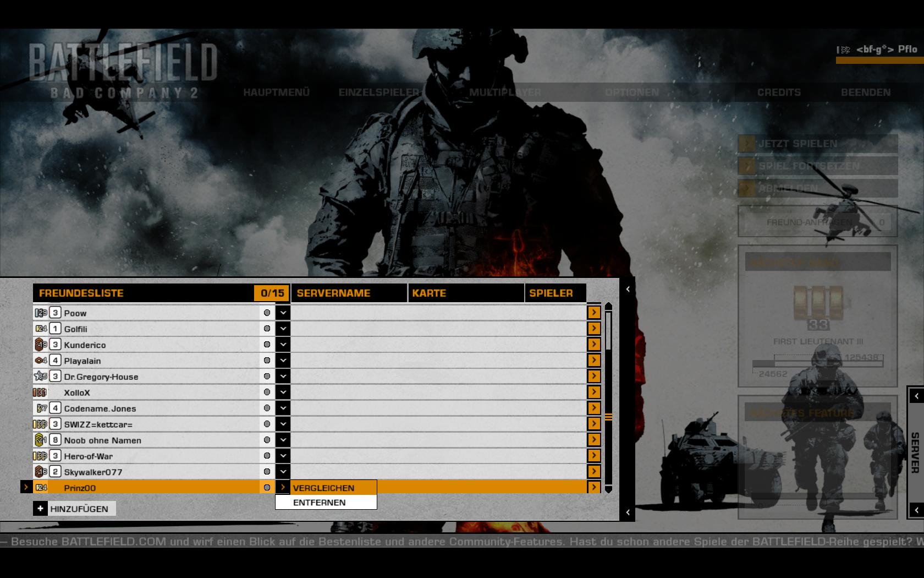Image resolution: width=924 pixels, height=578 pixels.
Task: Sort list by Karte header
Action: (466, 293)
